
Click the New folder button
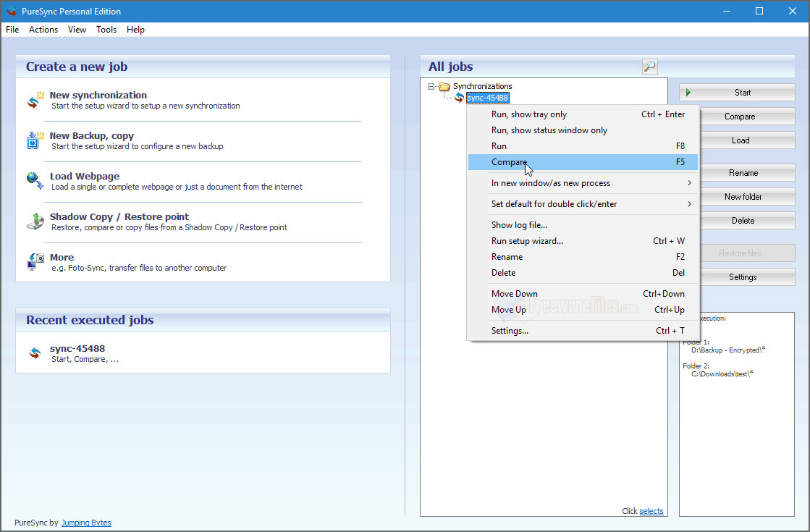pos(747,197)
